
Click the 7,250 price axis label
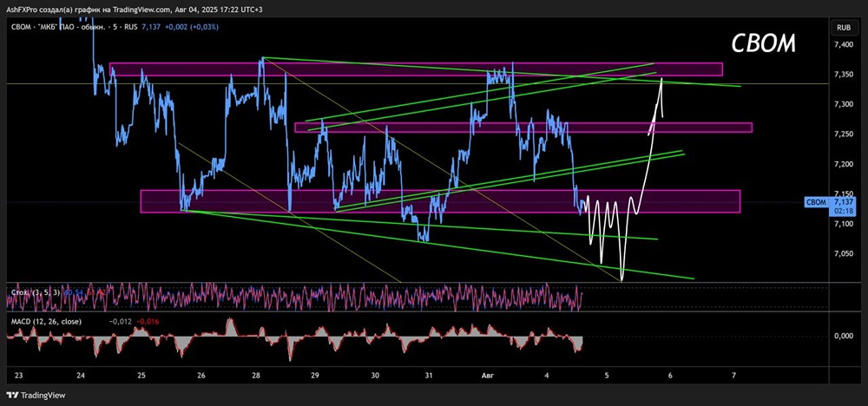(x=844, y=134)
